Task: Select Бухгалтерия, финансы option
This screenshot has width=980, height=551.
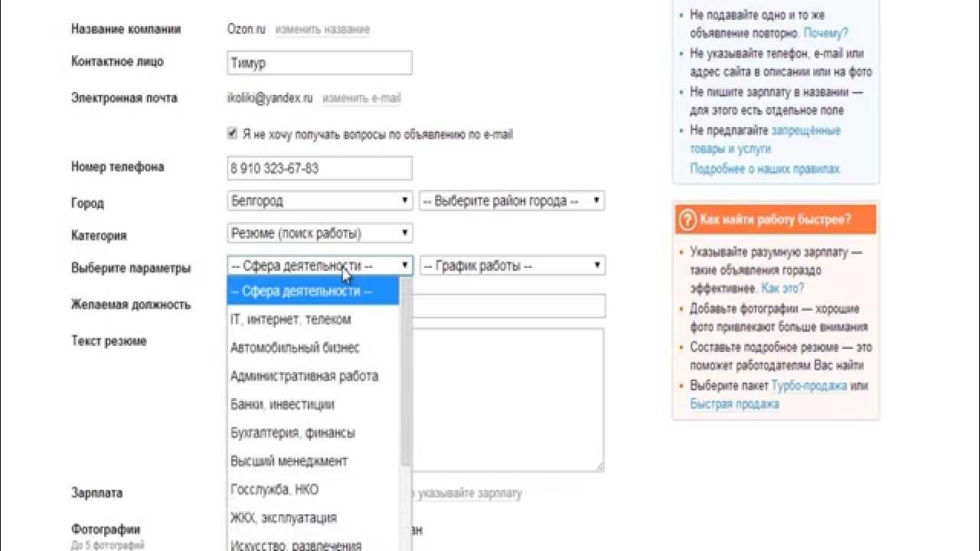Action: (292, 432)
